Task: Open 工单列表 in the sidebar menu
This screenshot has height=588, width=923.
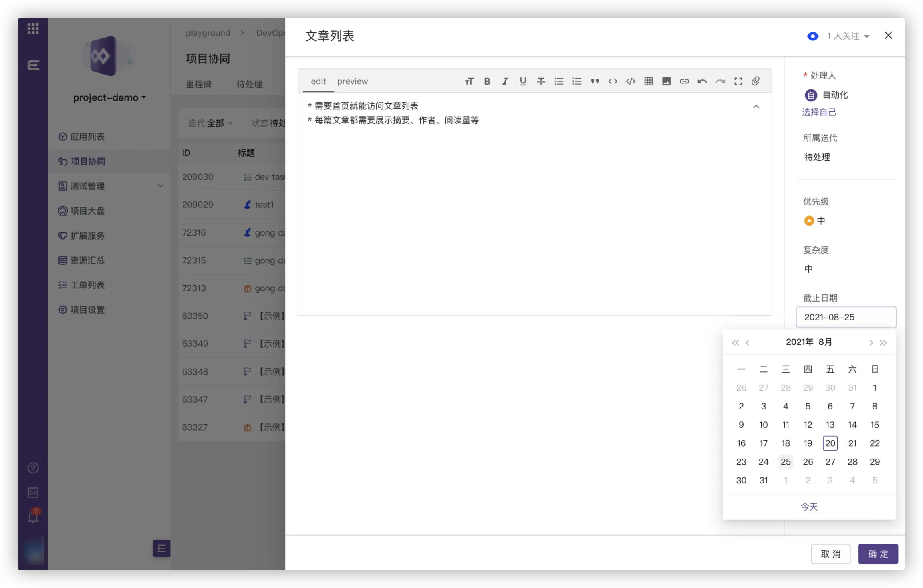Action: click(x=87, y=285)
